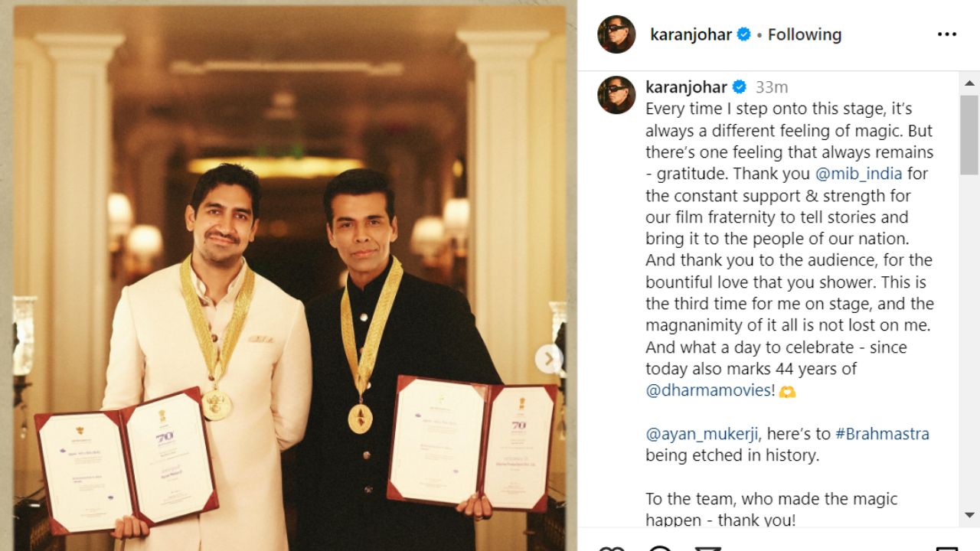Toggle the Following status button
The height and width of the screenshot is (551, 980).
click(804, 34)
